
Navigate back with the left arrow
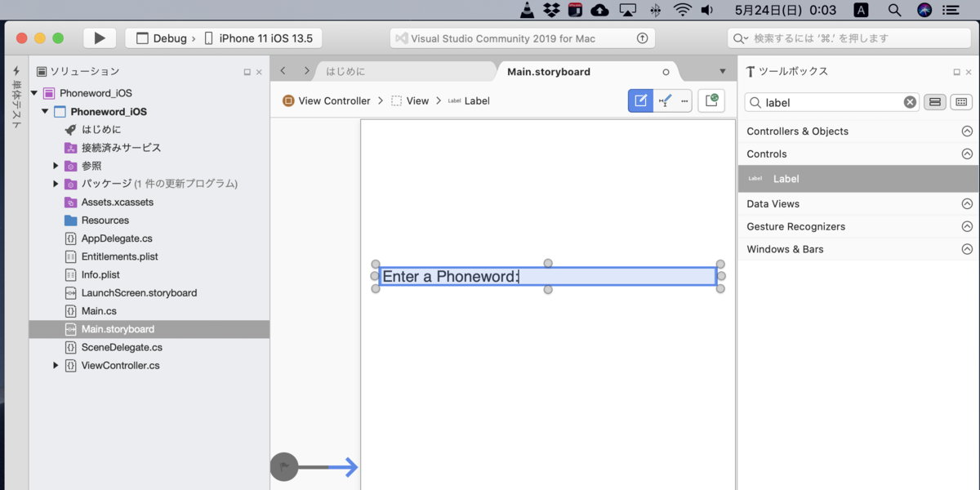pos(283,71)
